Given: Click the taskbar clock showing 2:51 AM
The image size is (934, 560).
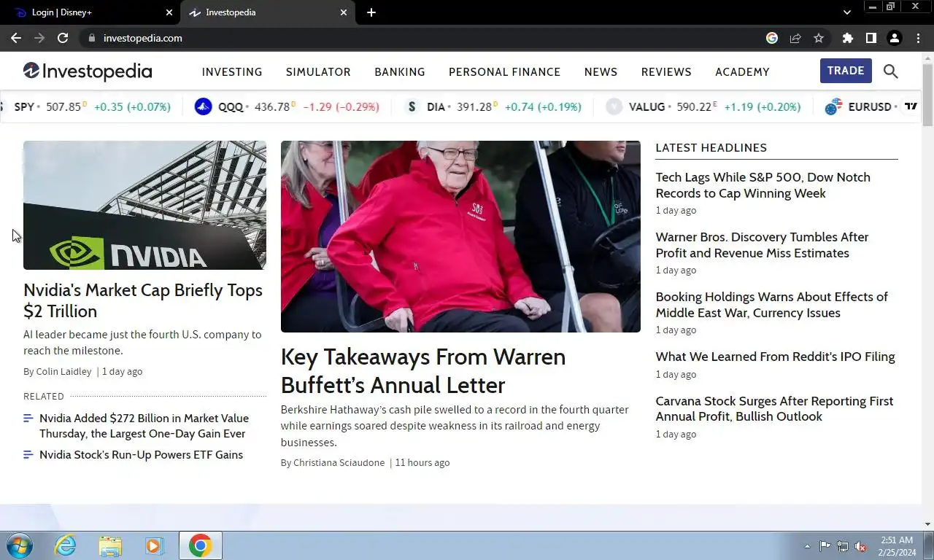Looking at the screenshot, I should [897, 546].
